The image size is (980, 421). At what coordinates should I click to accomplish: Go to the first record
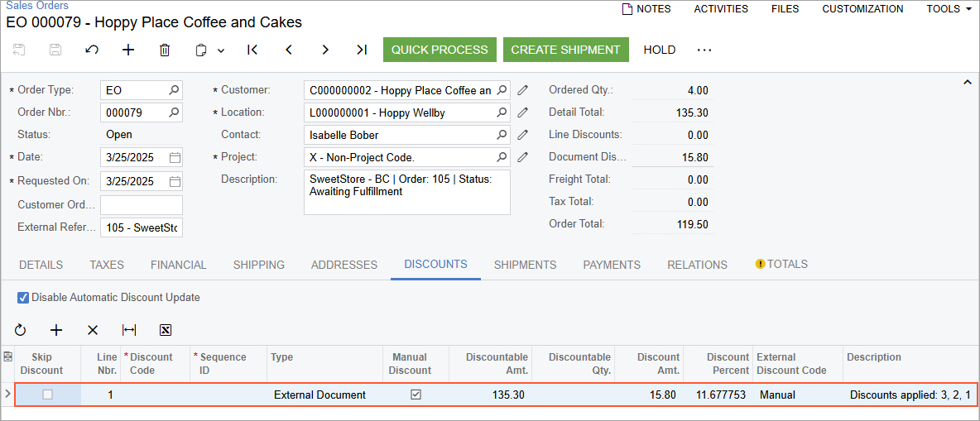click(x=252, y=50)
